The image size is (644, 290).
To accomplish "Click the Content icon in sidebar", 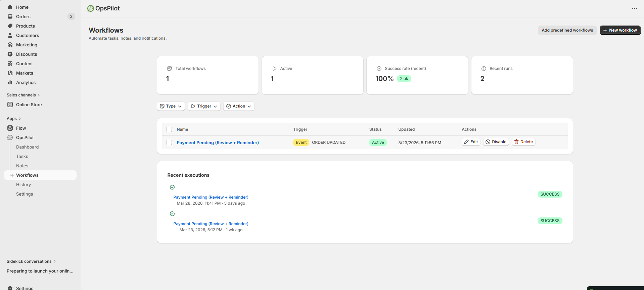I will click(x=10, y=64).
